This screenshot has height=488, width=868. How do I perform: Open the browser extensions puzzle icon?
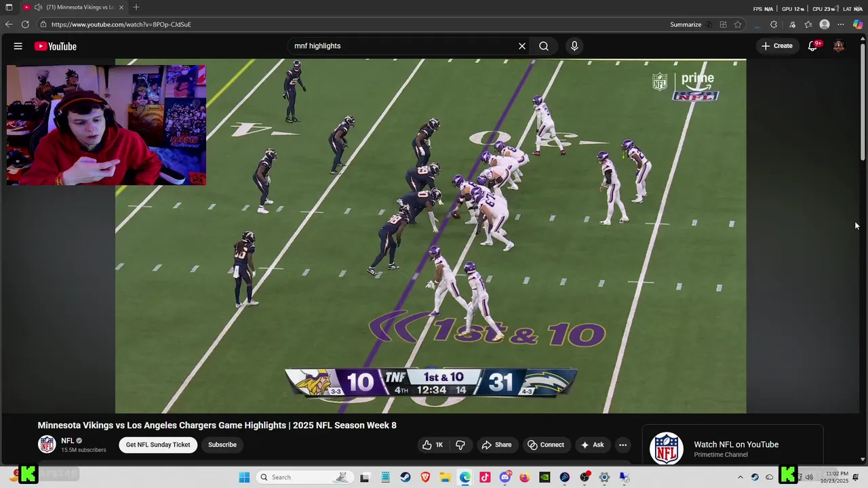[x=774, y=24]
